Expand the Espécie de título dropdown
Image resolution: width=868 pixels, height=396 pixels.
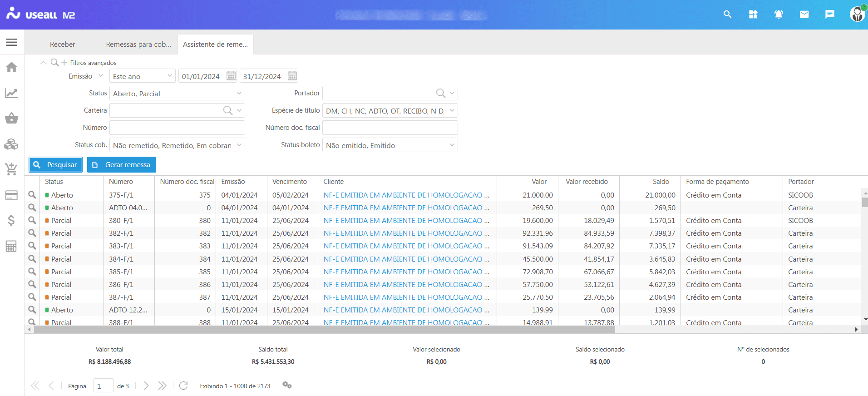(452, 111)
